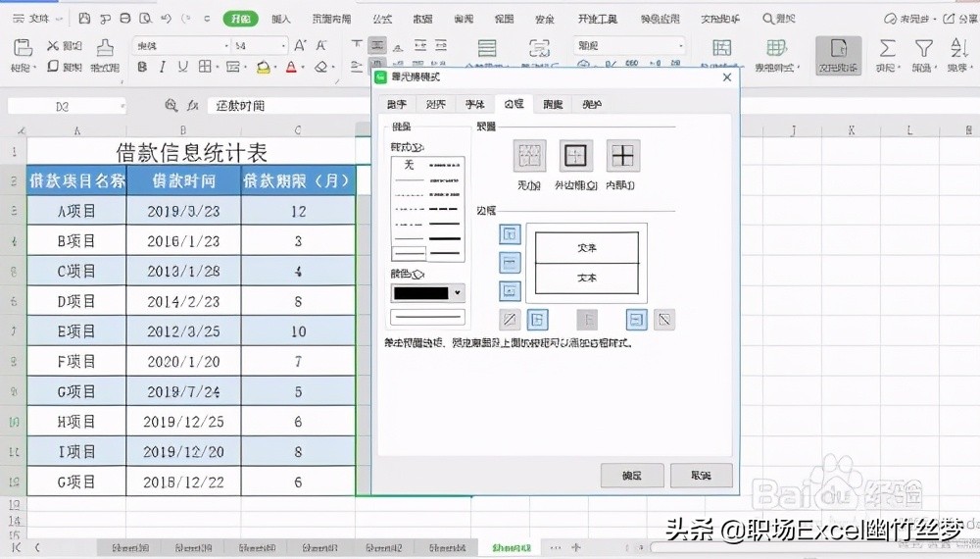Click the Sort A-Z icon
Viewport: 980px width, 559px height.
[958, 48]
